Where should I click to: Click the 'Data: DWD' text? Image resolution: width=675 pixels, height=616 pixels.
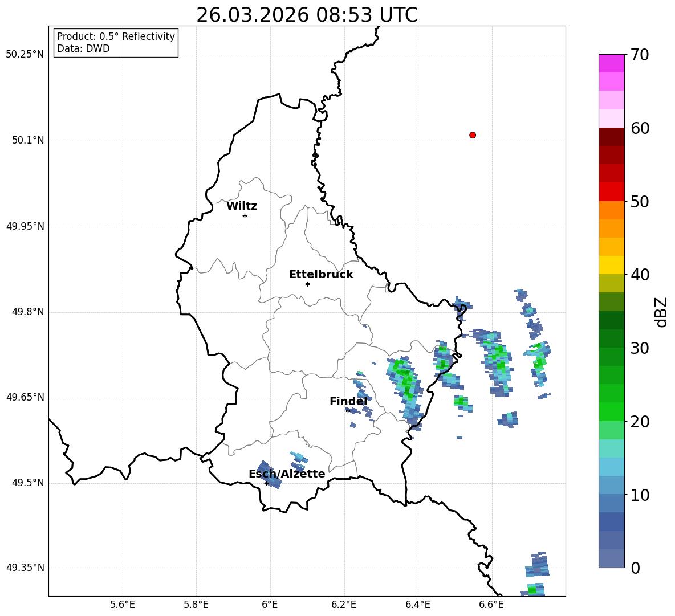point(83,48)
